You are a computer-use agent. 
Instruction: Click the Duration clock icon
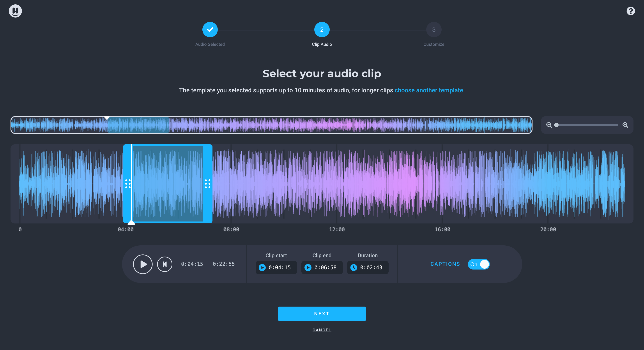pyautogui.click(x=354, y=267)
